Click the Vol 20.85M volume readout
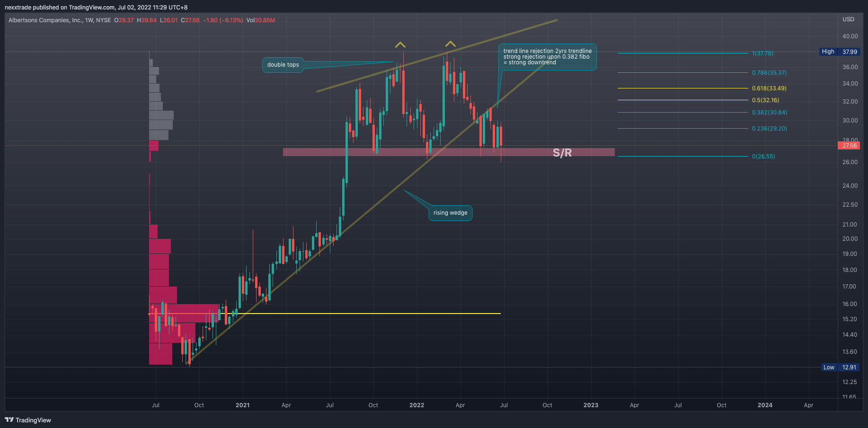The image size is (868, 428). [261, 20]
